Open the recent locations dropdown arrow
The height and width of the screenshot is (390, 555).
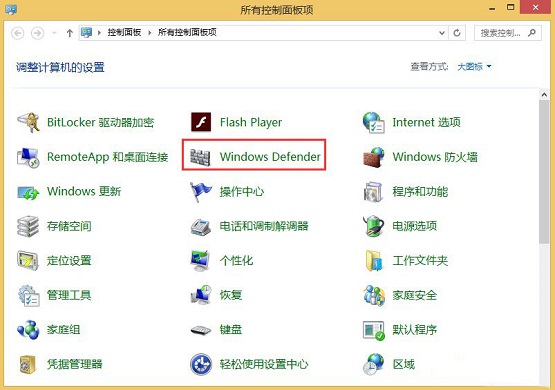pyautogui.click(x=54, y=33)
